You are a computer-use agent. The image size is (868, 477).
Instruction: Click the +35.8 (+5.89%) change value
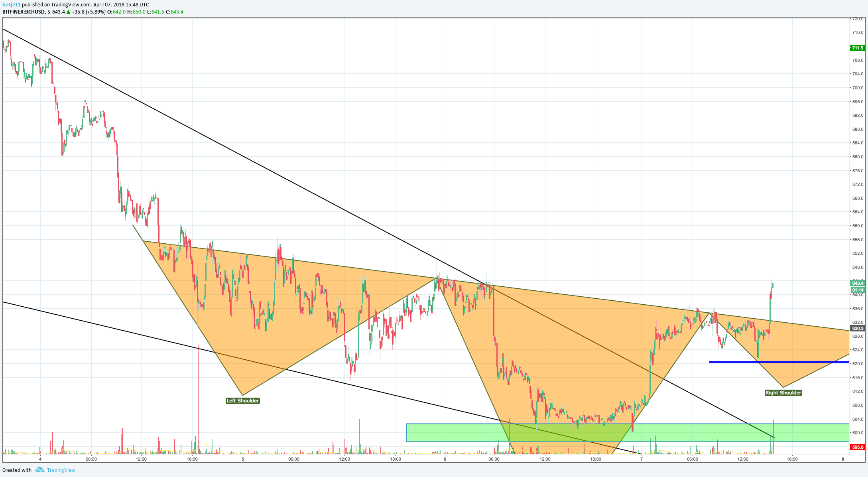pos(89,12)
